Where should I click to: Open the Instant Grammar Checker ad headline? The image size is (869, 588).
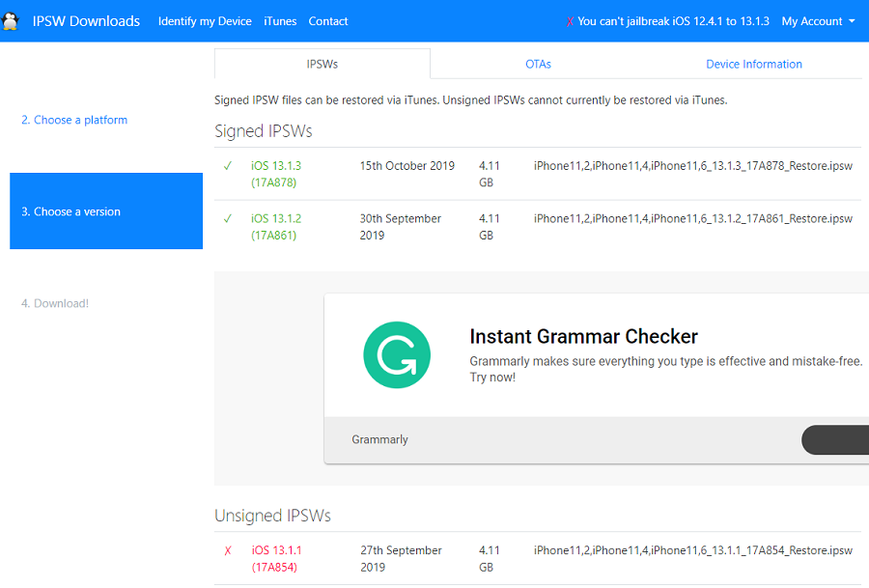(x=583, y=336)
